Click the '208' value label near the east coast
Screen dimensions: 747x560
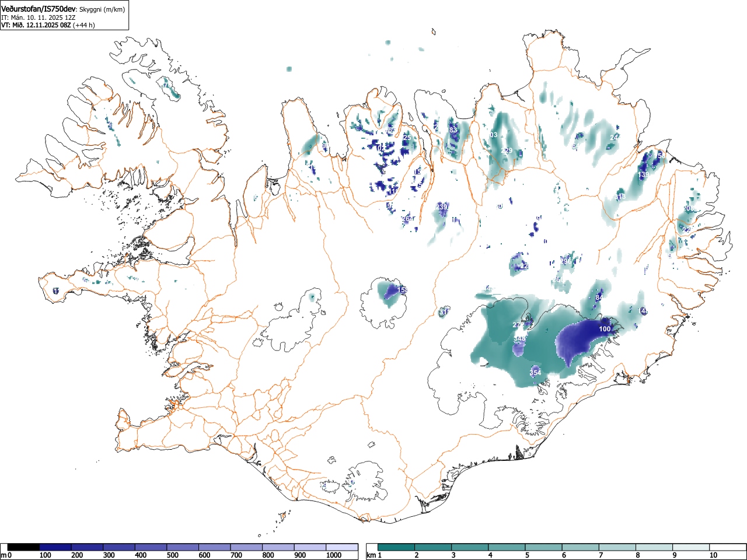(x=689, y=209)
